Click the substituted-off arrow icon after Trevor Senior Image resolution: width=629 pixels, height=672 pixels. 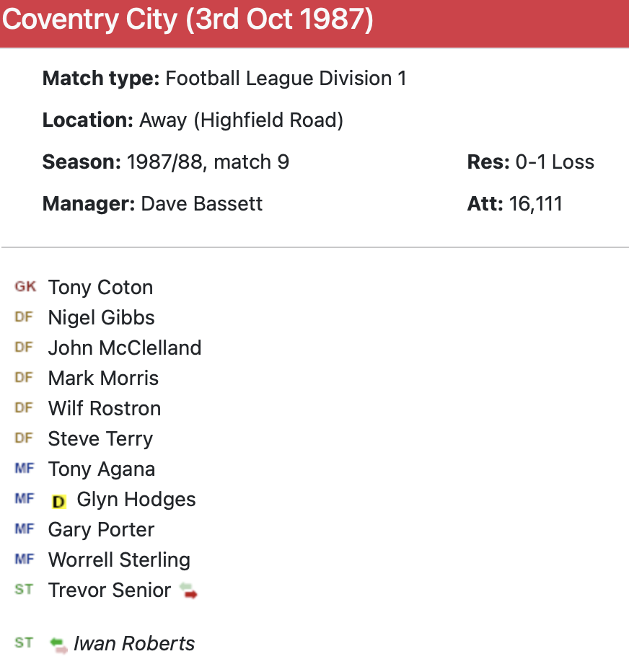coord(188,591)
